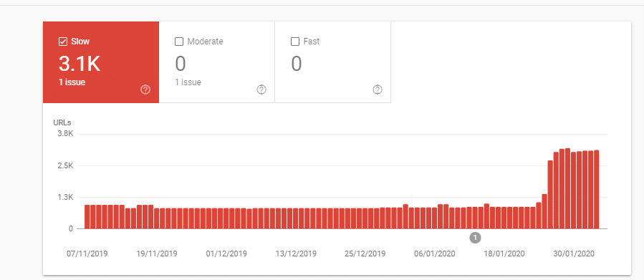Click the 01/12/2019 date label

click(x=226, y=254)
